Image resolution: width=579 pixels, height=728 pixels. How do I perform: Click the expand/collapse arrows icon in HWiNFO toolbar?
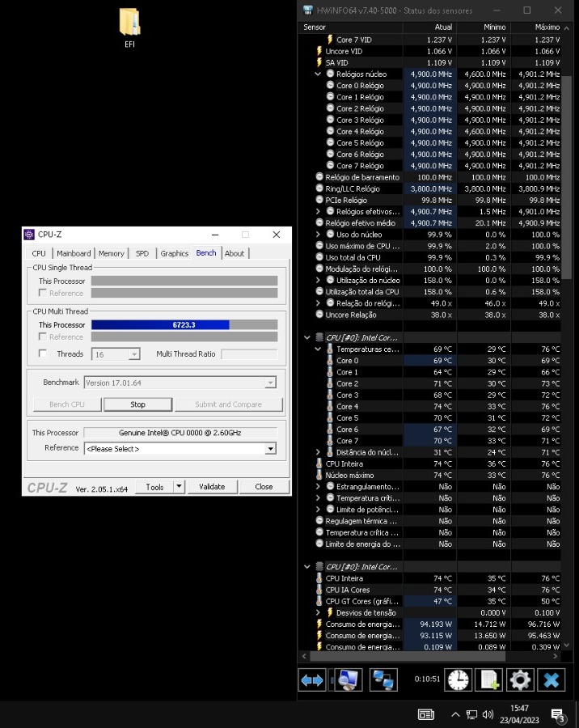click(x=312, y=679)
